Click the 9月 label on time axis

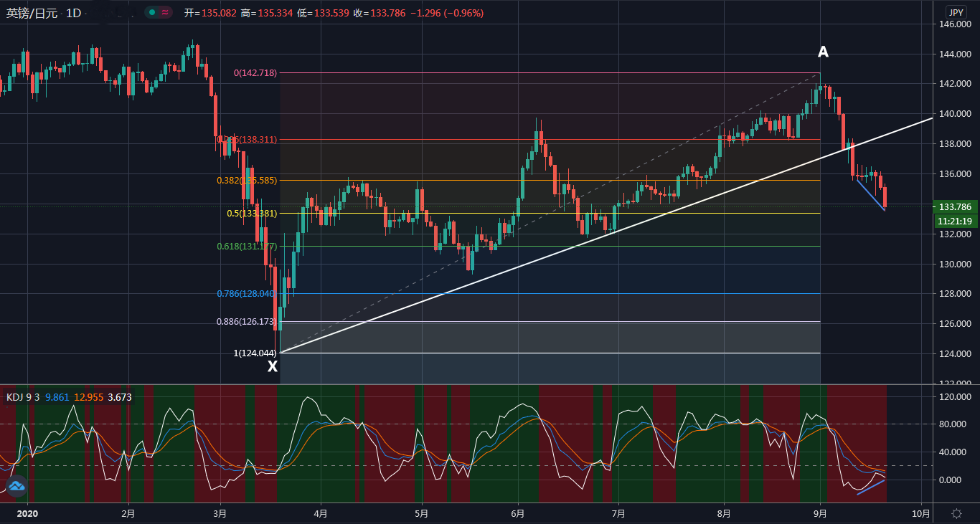[821, 513]
